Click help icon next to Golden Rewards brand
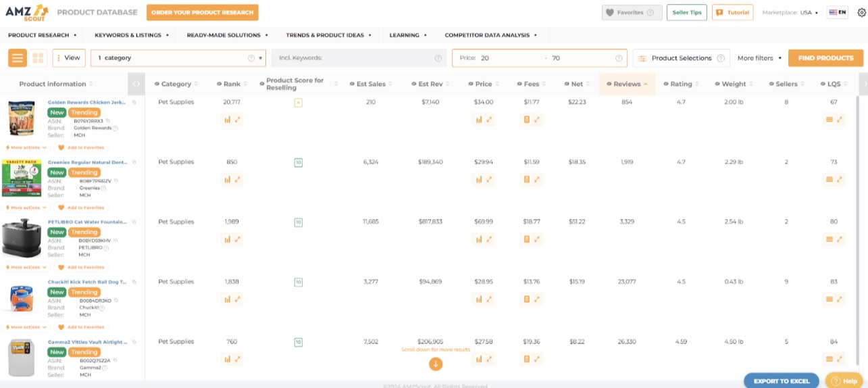Viewport: 868px width, 388px height. 115,128
